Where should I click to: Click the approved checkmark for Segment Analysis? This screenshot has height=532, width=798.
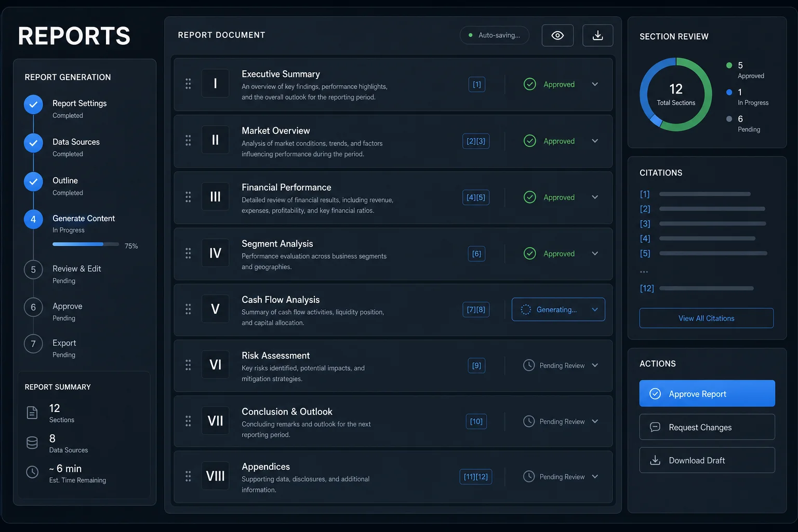pos(530,254)
